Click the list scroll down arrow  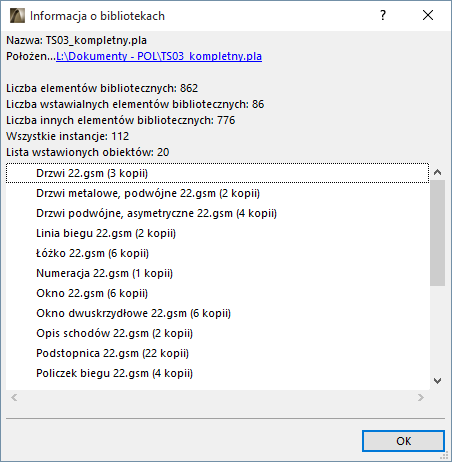pyautogui.click(x=437, y=381)
